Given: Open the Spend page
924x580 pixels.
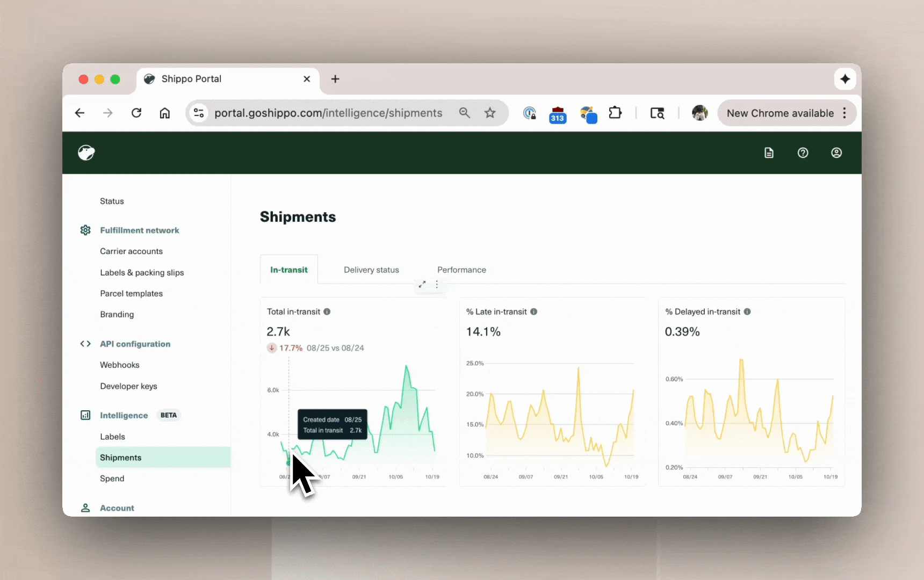Looking at the screenshot, I should (112, 479).
